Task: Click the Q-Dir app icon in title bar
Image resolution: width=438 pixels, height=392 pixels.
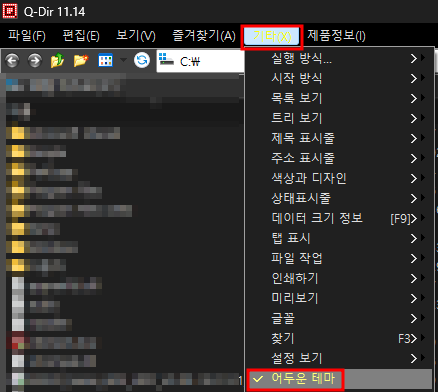Action: point(10,11)
